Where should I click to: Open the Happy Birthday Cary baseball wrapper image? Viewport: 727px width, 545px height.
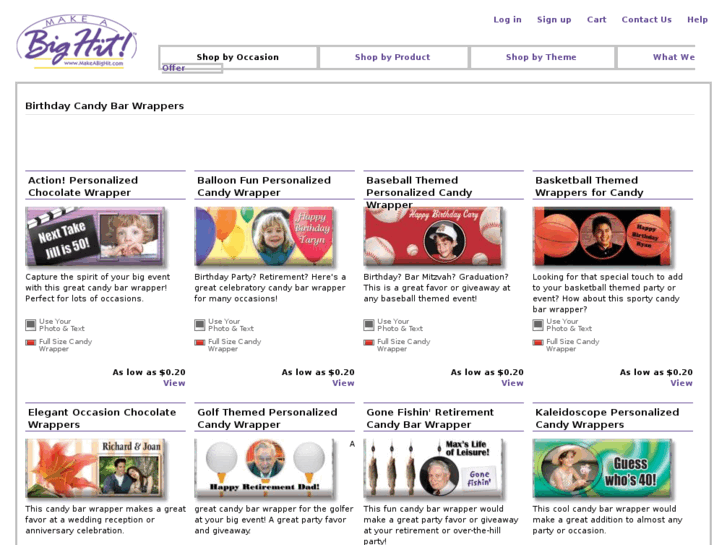[434, 237]
